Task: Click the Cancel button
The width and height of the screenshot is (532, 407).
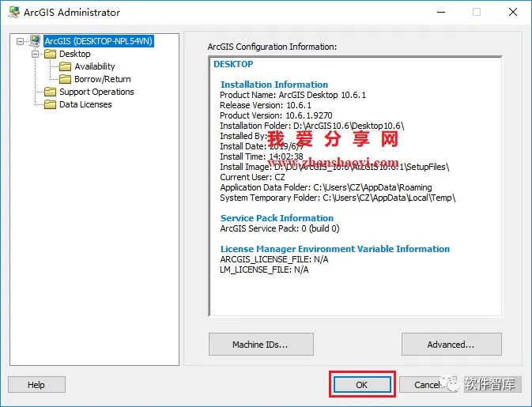Action: (x=428, y=385)
